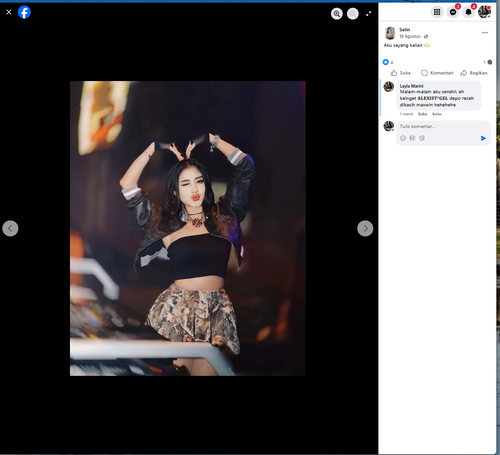Close the photo viewer with the X

[9, 12]
